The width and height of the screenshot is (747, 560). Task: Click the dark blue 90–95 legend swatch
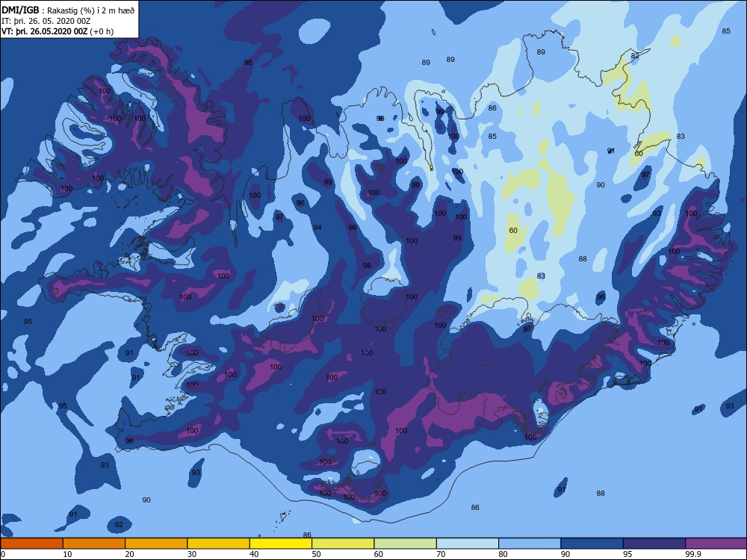(x=592, y=544)
